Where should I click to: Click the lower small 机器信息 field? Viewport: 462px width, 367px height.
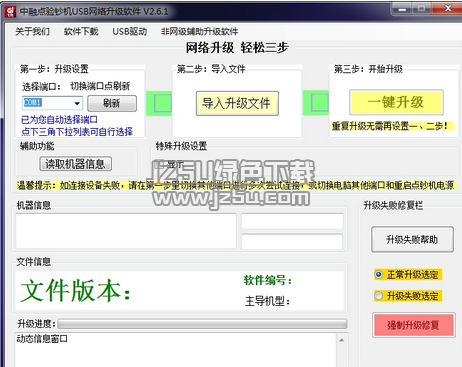pos(292,242)
